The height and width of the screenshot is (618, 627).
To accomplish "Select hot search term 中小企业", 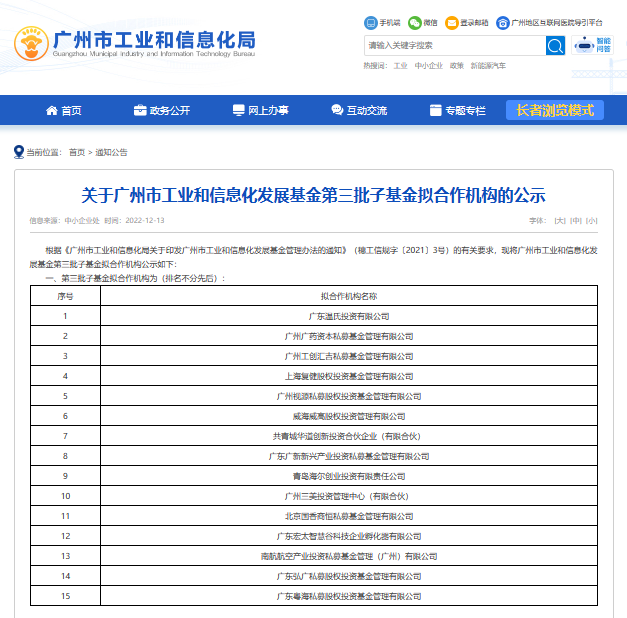I will pyautogui.click(x=429, y=66).
